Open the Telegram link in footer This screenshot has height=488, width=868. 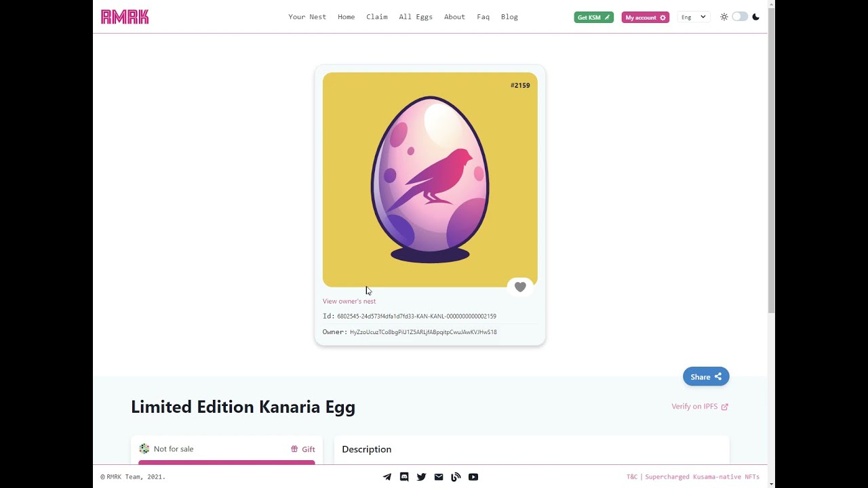click(387, 477)
